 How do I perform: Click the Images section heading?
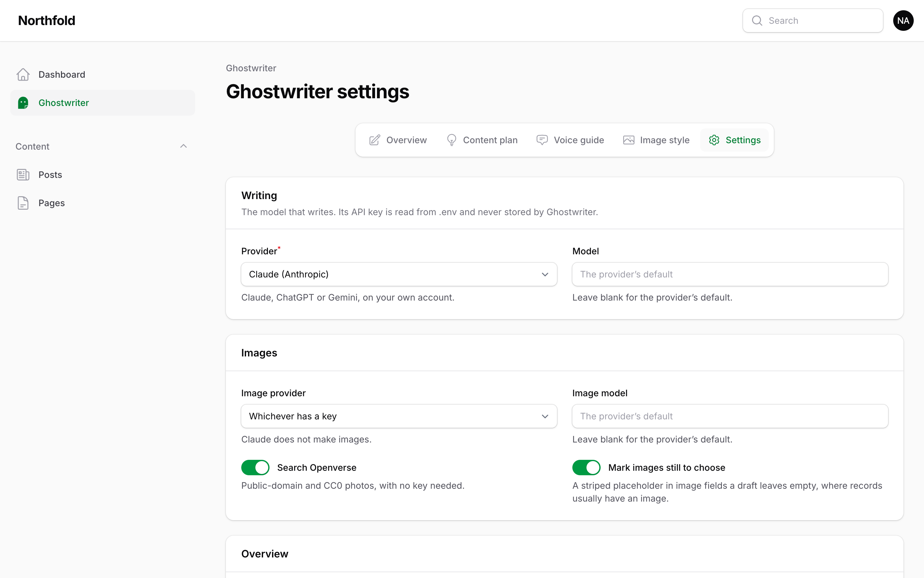pyautogui.click(x=259, y=353)
